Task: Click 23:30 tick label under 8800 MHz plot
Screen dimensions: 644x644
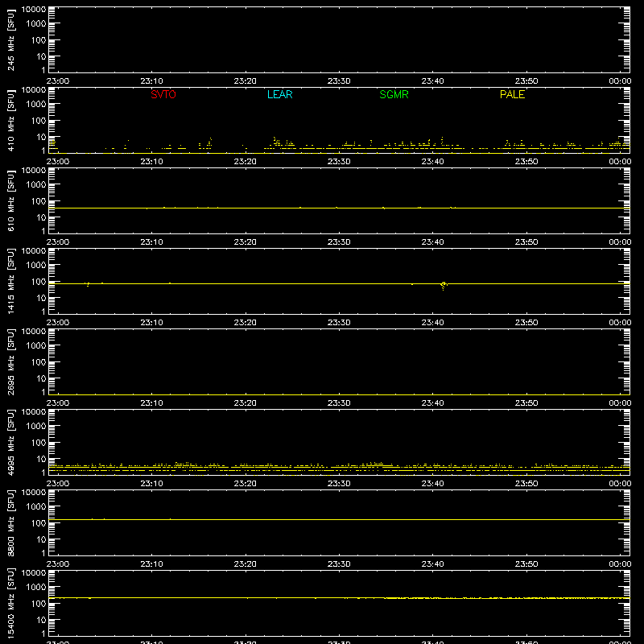Action: click(x=339, y=564)
